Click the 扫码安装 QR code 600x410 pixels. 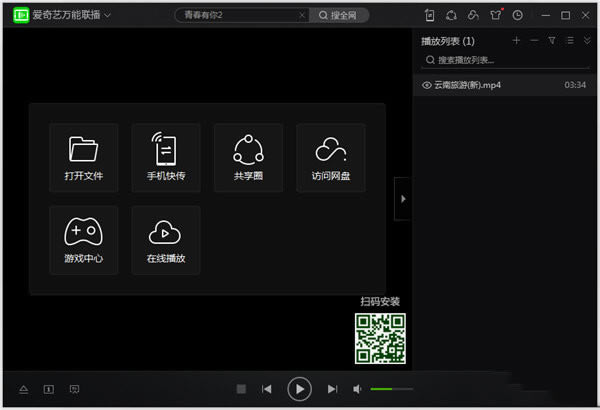click(x=380, y=338)
